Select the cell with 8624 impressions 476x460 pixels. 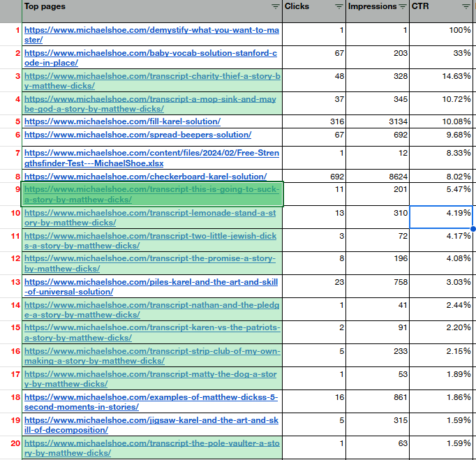click(x=378, y=177)
